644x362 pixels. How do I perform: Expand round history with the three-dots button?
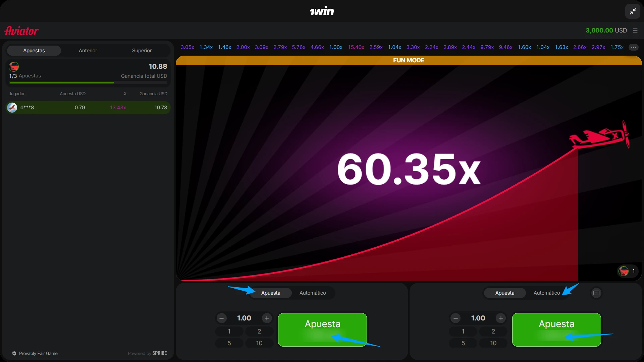634,47
